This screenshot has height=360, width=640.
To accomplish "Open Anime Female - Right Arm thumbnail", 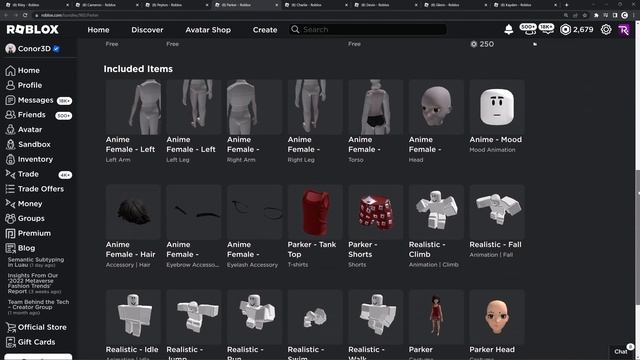I will point(254,107).
